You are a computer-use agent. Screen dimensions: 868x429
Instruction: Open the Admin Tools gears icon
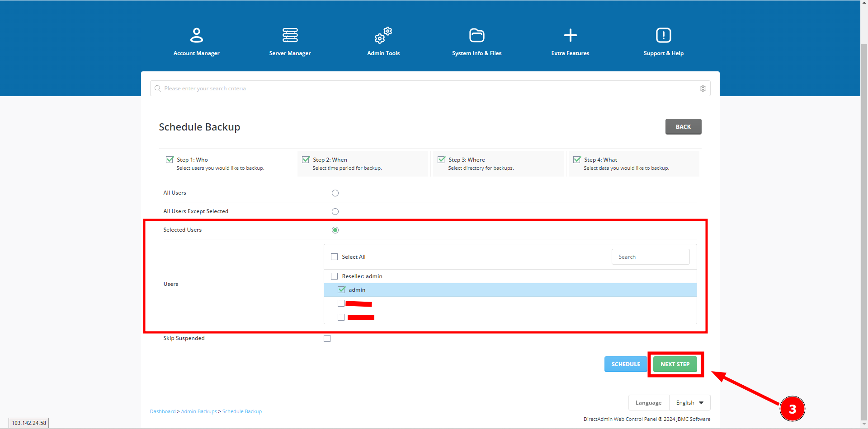383,35
